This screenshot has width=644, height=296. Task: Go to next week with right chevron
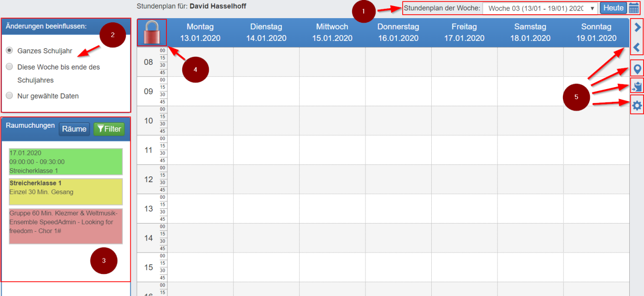tap(637, 28)
